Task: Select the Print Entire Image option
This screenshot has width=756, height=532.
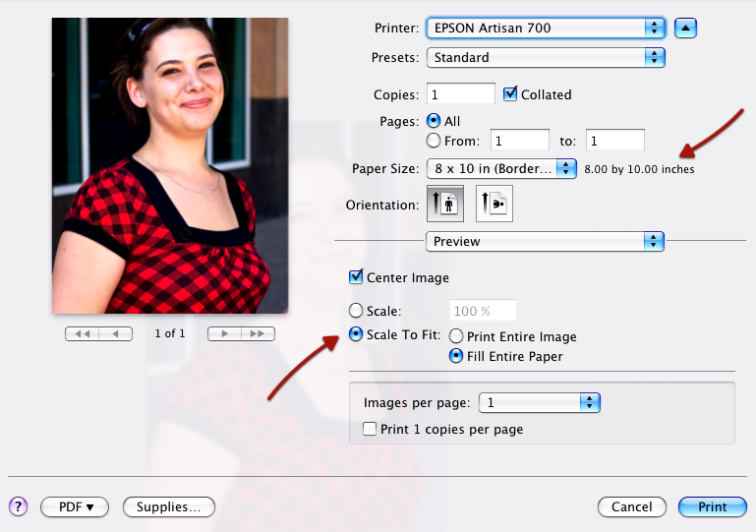Action: click(x=456, y=336)
